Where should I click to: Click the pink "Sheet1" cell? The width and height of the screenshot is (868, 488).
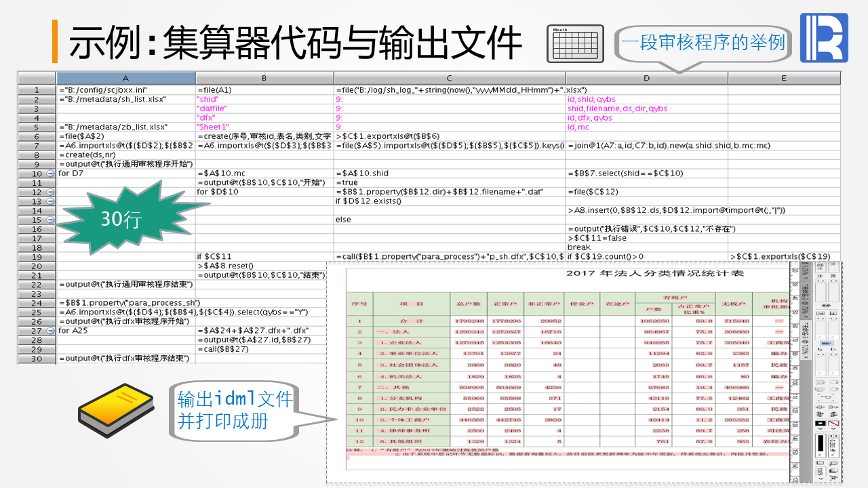264,127
